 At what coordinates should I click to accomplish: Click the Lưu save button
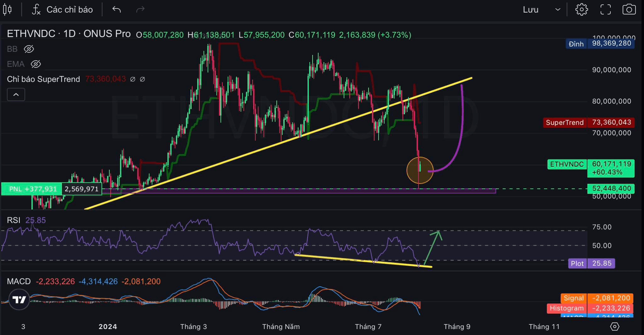[x=531, y=9]
